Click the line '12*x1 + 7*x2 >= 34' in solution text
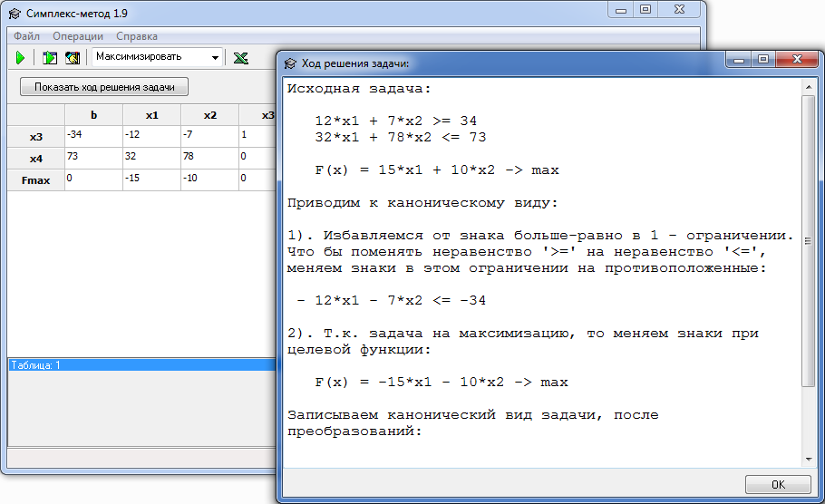The width and height of the screenshot is (825, 504). pyautogui.click(x=395, y=121)
